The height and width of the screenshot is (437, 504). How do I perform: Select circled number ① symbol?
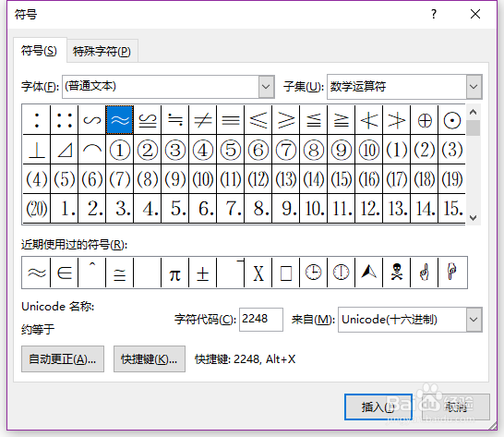(120, 150)
